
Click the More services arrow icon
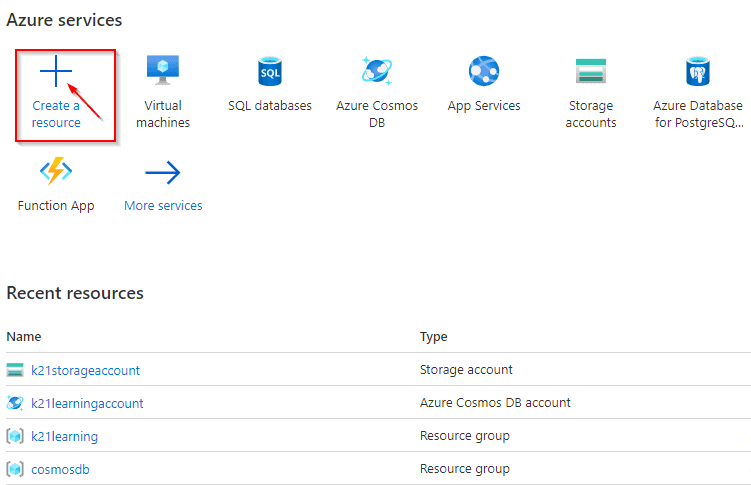(x=163, y=172)
